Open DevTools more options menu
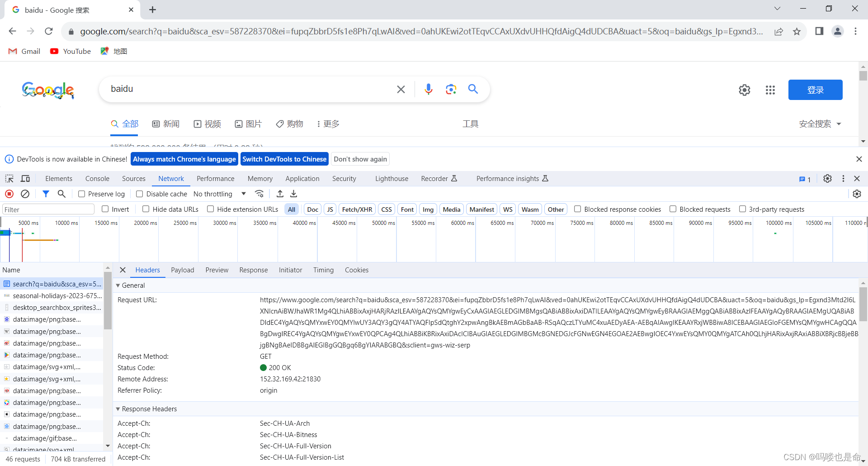The image size is (868, 466). [x=843, y=179]
